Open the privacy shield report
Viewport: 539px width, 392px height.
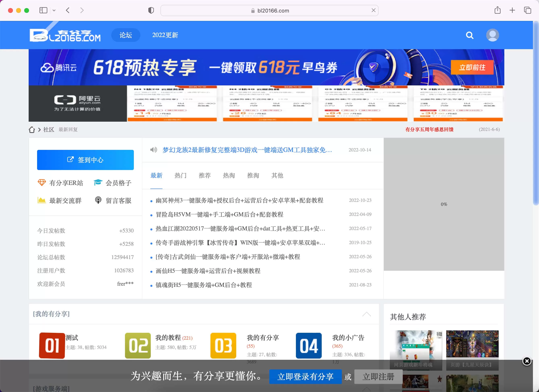coord(151,10)
